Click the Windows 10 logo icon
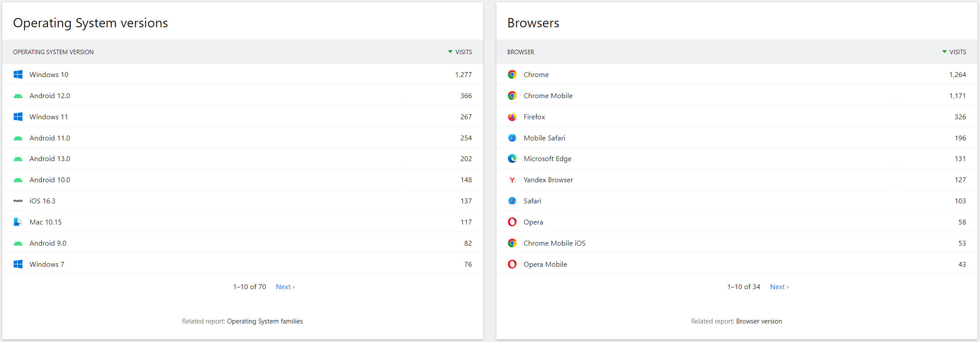This screenshot has height=342, width=980. coord(18,74)
